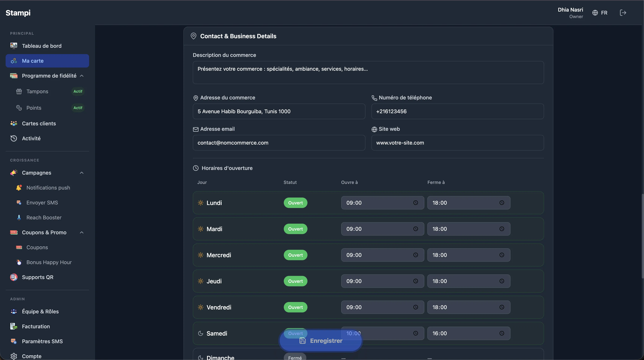Collapse the Programme de fidélité section
The height and width of the screenshot is (360, 644).
81,76
